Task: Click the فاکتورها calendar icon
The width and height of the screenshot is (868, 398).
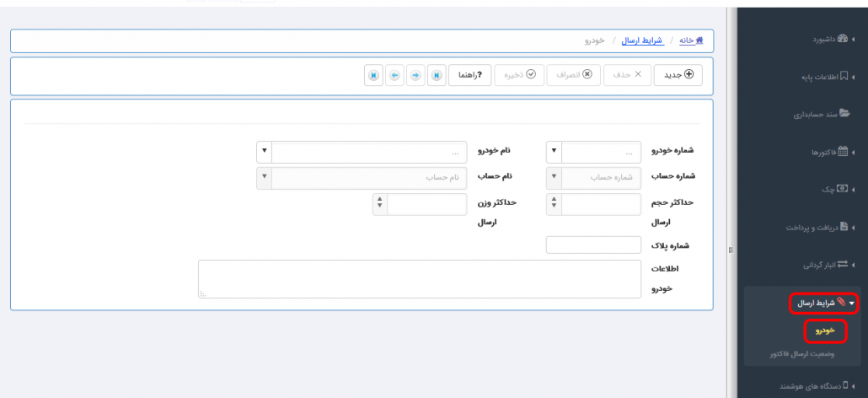Action: [x=843, y=151]
